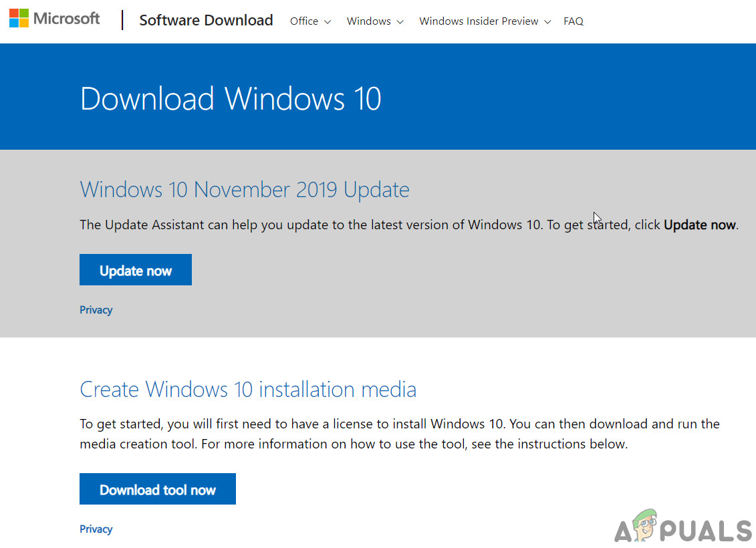Open Privacy link below Update now
756x548 pixels.
tap(96, 310)
